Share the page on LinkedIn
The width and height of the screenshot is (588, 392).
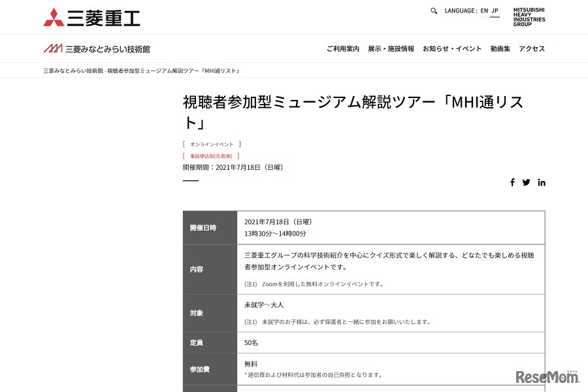[x=542, y=182]
